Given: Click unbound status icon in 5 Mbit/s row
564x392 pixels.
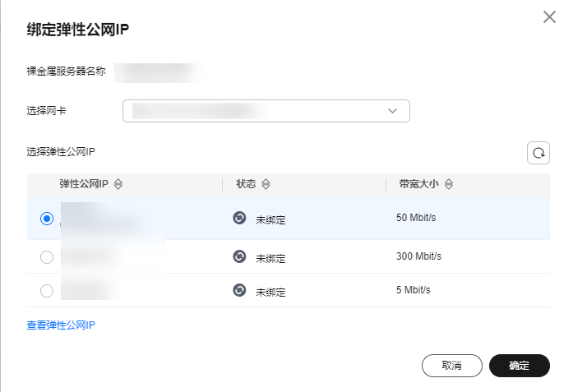Looking at the screenshot, I should pyautogui.click(x=239, y=290).
